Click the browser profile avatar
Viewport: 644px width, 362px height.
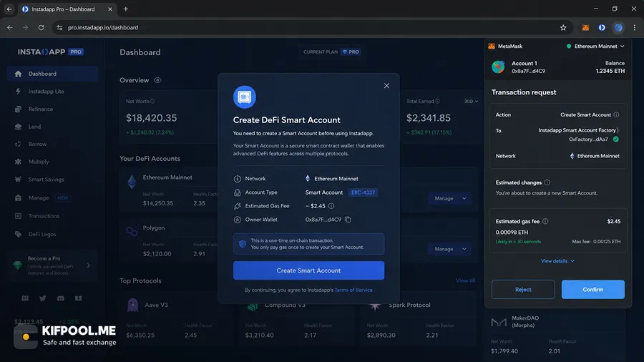coord(618,28)
